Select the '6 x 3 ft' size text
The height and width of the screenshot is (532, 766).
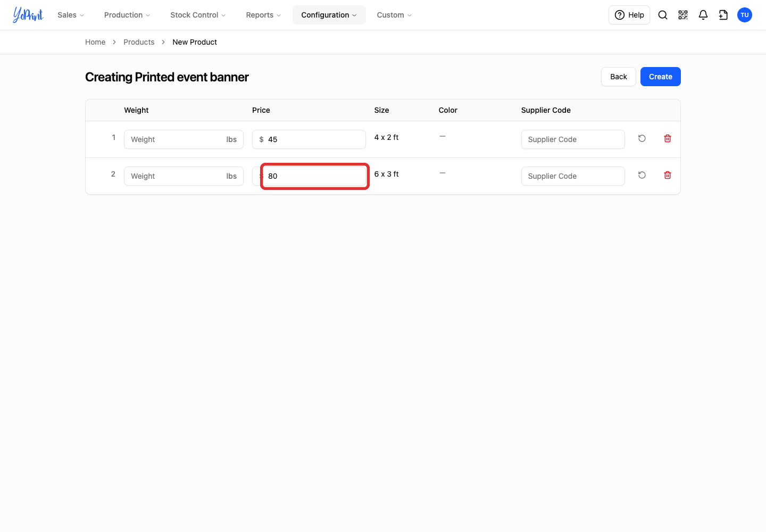pos(386,174)
